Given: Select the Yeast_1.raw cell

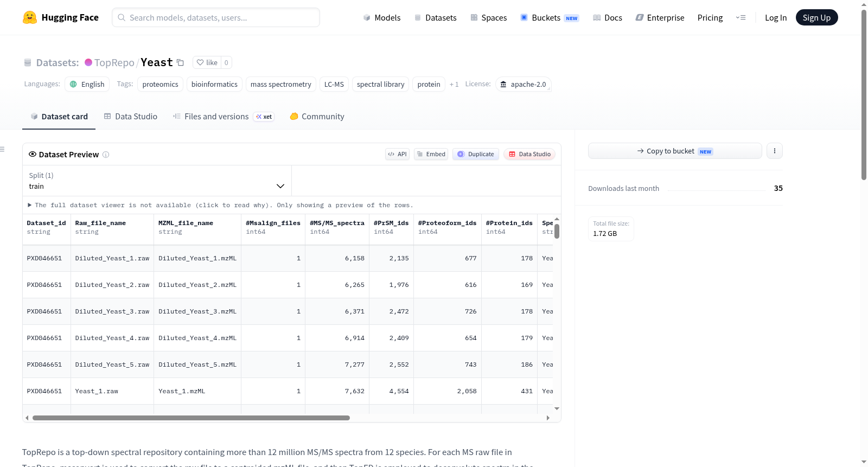Looking at the screenshot, I should (x=112, y=391).
